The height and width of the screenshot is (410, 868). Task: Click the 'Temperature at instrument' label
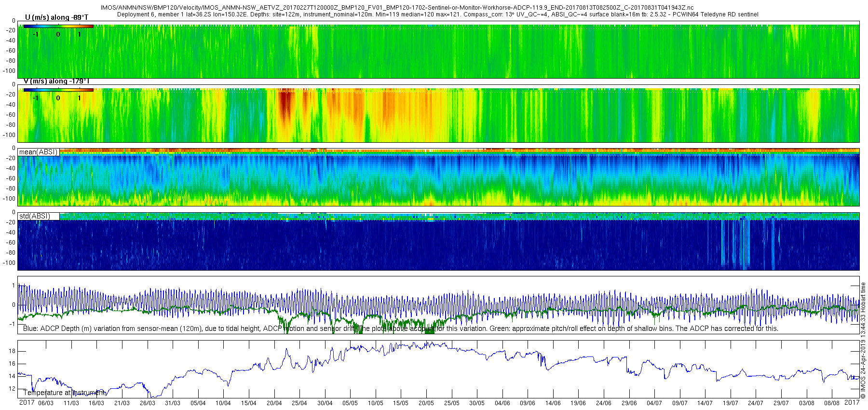(64, 393)
